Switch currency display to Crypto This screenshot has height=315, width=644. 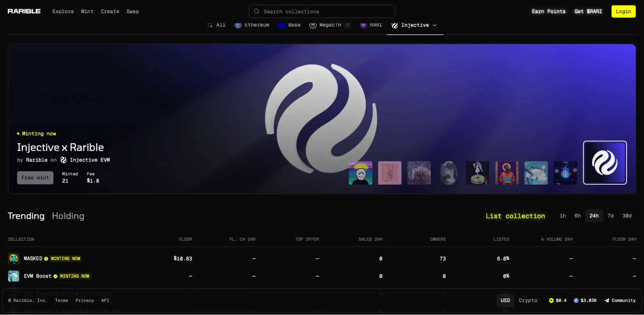pos(528,301)
